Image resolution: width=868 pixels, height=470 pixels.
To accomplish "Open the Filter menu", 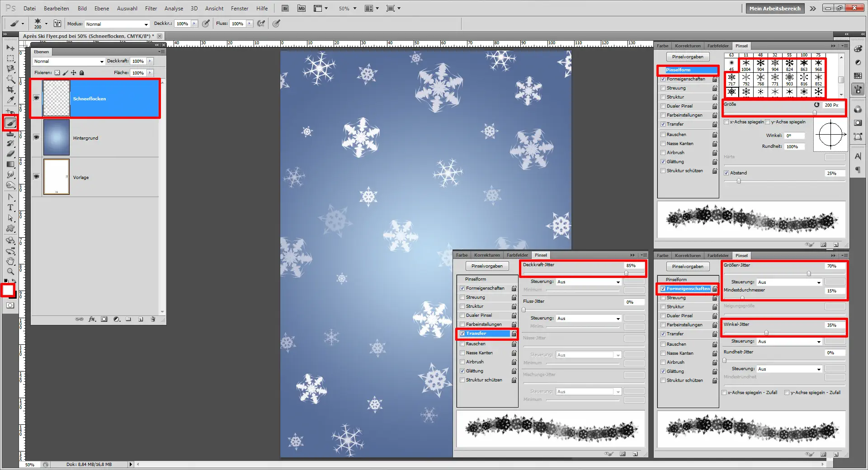I will [x=151, y=8].
